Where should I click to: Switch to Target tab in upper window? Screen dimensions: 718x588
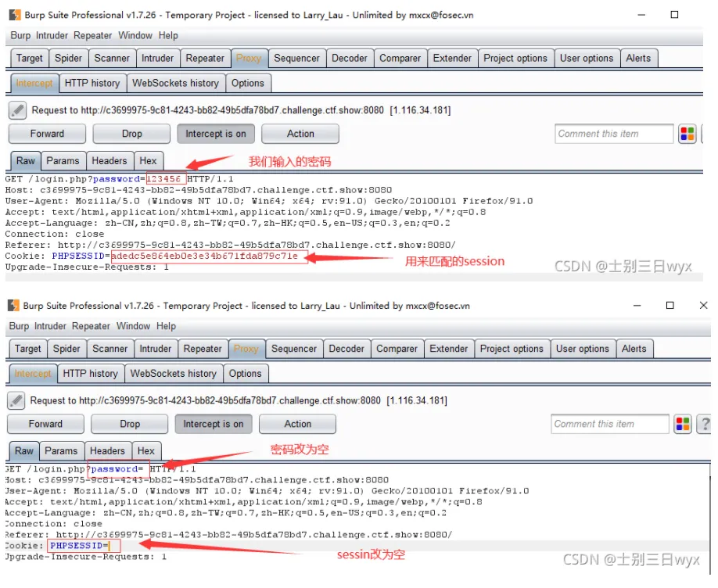(29, 58)
